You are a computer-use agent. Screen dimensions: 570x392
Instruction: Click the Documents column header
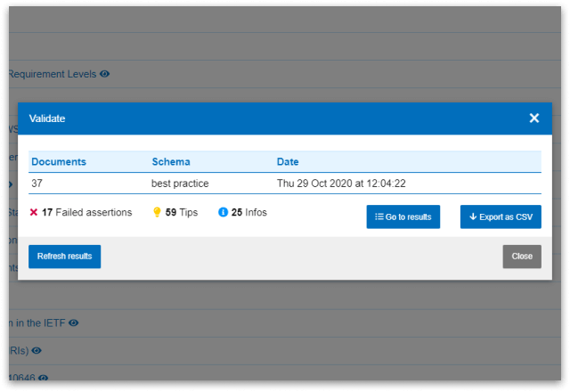click(59, 162)
